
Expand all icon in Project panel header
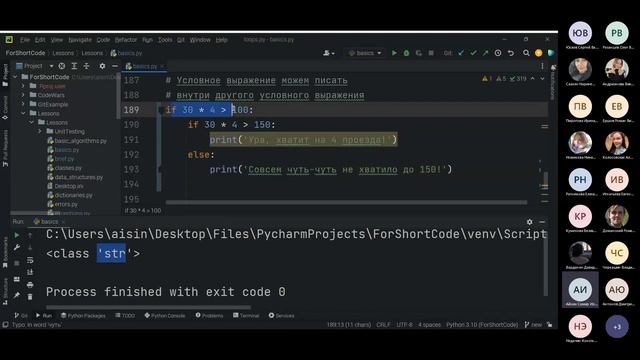pyautogui.click(x=74, y=66)
